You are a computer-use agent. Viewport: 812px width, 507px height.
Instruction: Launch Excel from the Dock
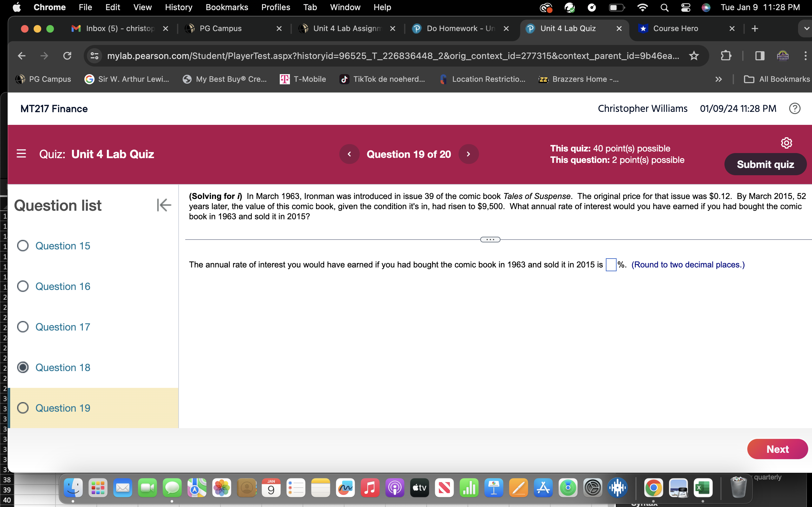click(703, 488)
